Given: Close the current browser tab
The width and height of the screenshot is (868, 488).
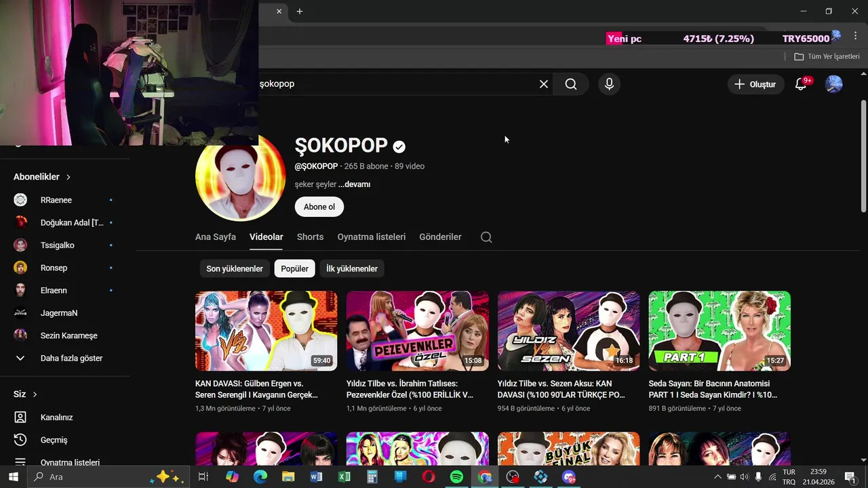Looking at the screenshot, I should (279, 12).
